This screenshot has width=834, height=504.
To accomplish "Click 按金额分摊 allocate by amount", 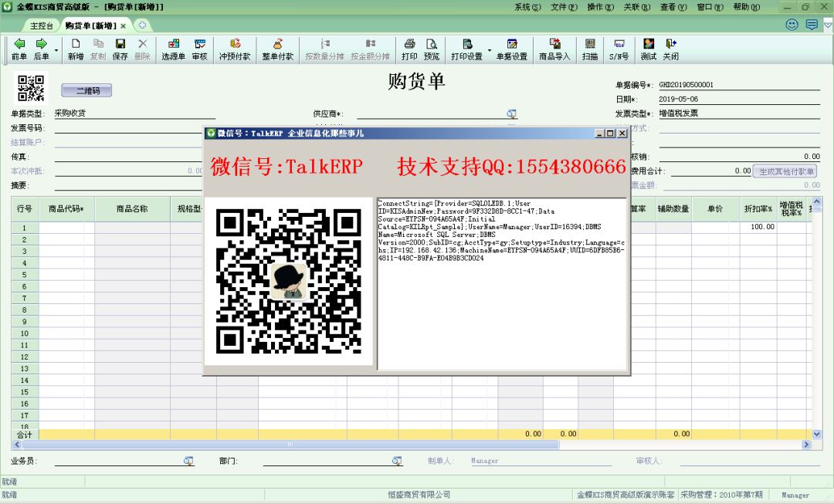I will (x=370, y=49).
